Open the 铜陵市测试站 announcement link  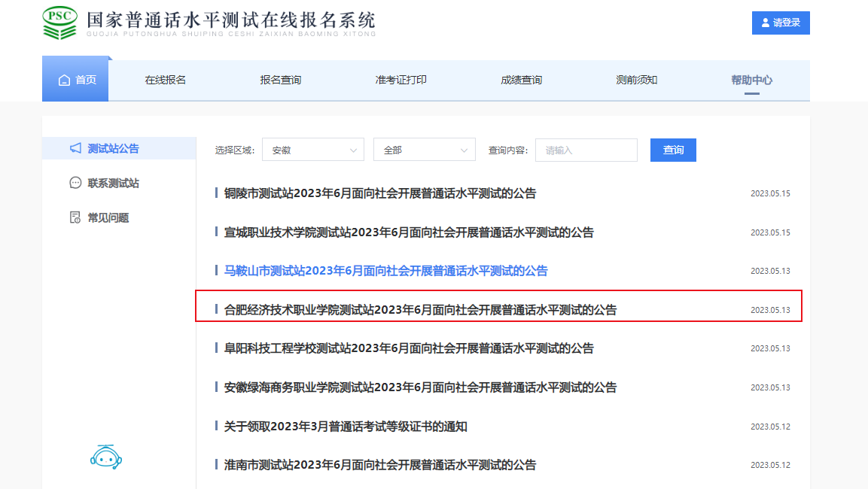coord(380,193)
